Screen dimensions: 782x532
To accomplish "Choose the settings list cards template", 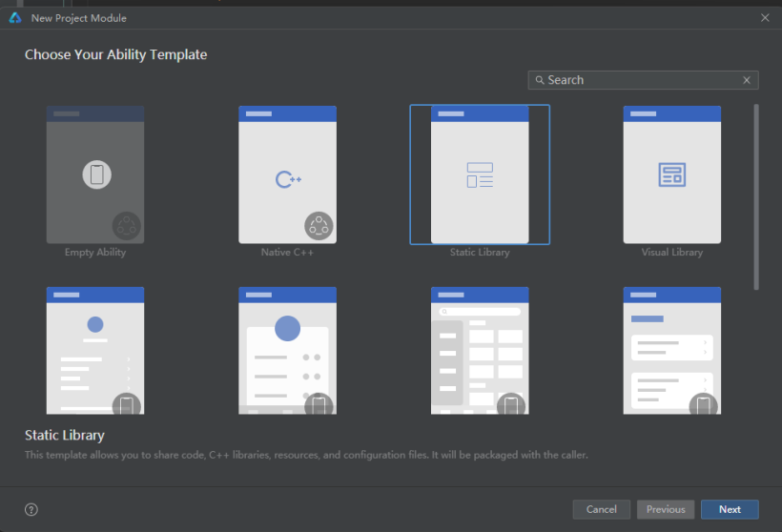I will [x=671, y=351].
